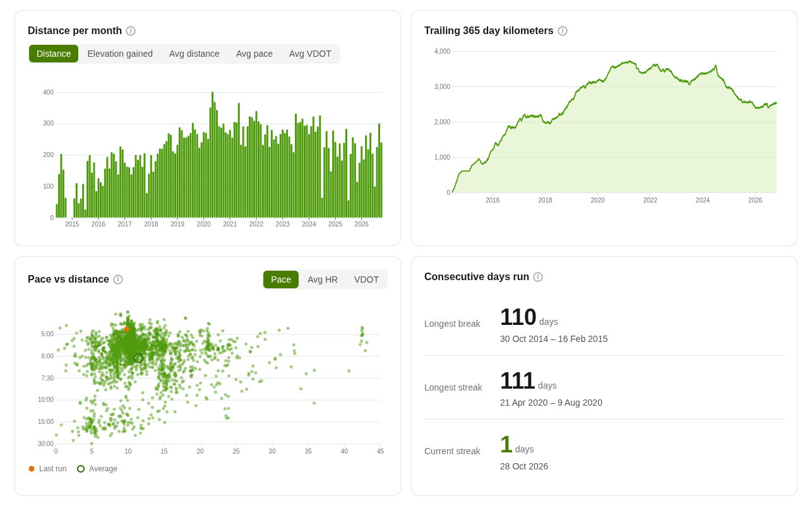Click the 45 distance axis label in scatter
The image size is (812, 506).
[x=380, y=452]
